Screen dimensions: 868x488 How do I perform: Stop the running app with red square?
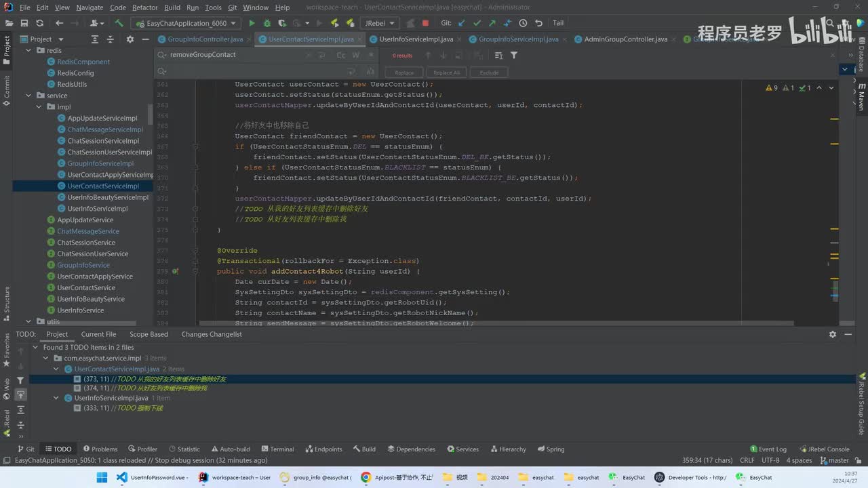click(425, 23)
